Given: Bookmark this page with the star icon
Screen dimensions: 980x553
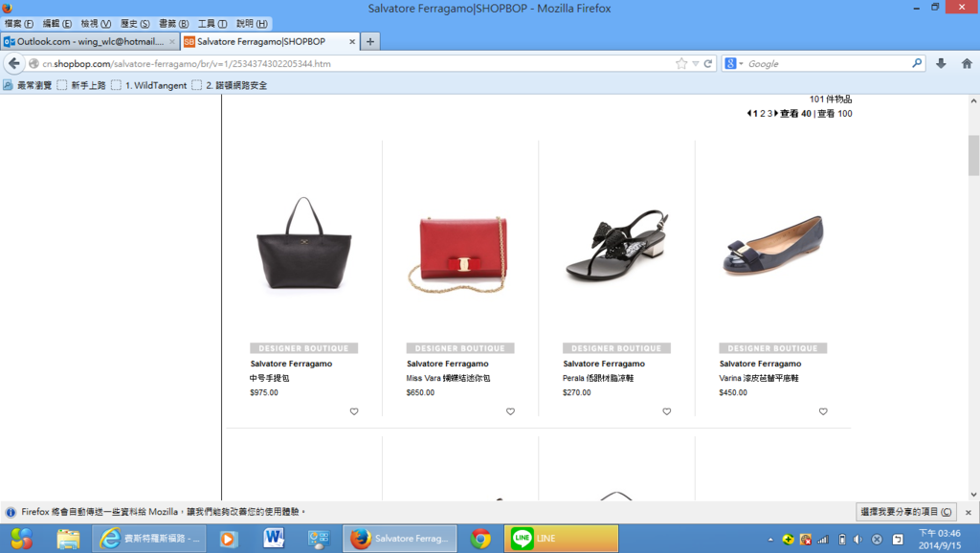Looking at the screenshot, I should coord(681,63).
